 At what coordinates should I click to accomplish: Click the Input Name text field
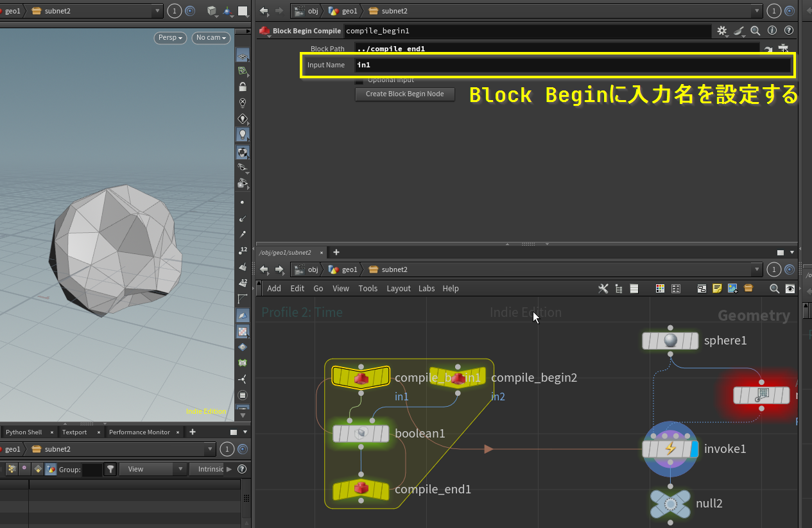click(x=573, y=65)
